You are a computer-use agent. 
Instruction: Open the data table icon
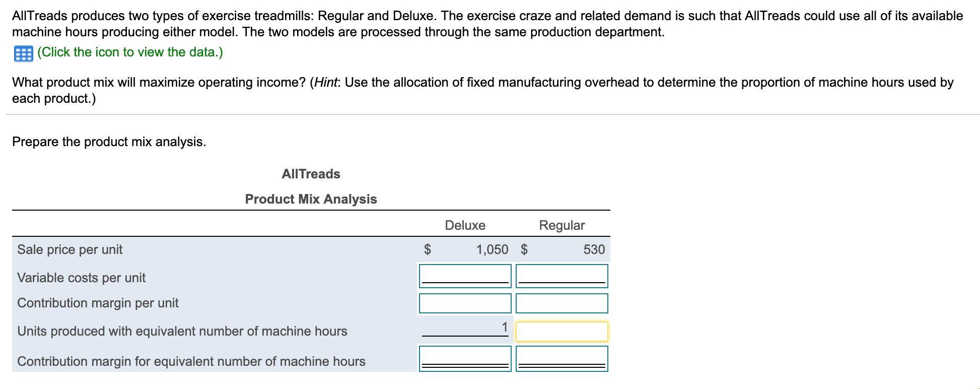[23, 53]
